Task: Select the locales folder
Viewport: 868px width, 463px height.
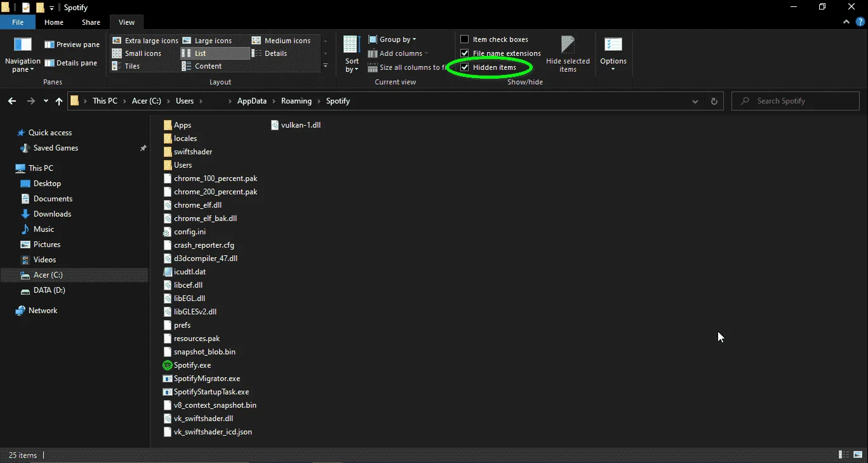Action: point(180,138)
